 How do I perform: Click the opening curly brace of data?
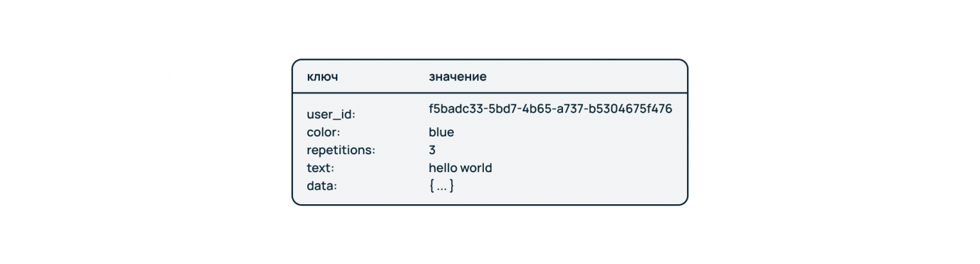431,186
